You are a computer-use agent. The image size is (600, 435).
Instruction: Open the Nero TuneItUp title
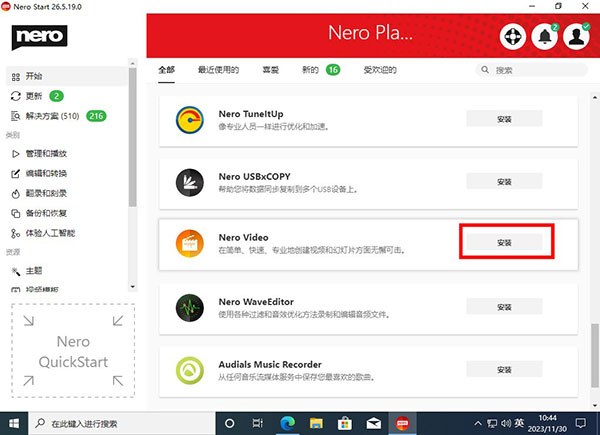[x=251, y=114]
